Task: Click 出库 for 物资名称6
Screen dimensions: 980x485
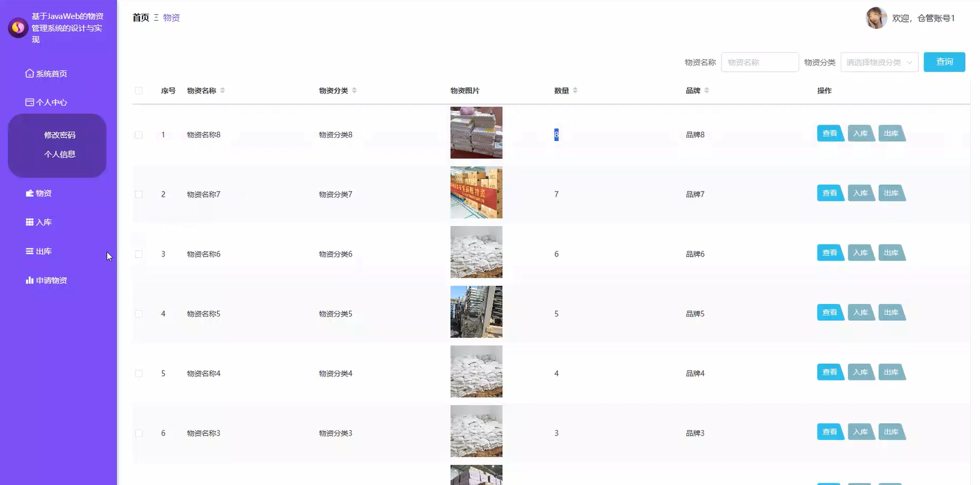Action: tap(891, 253)
